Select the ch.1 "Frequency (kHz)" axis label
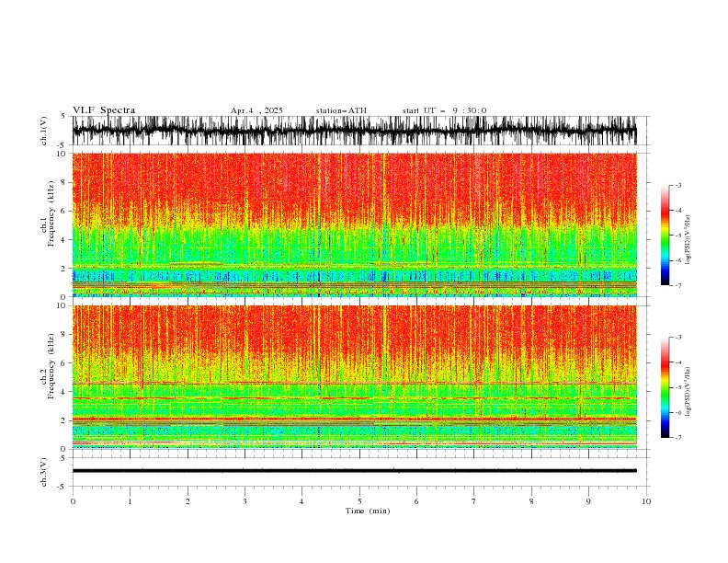 click(51, 214)
